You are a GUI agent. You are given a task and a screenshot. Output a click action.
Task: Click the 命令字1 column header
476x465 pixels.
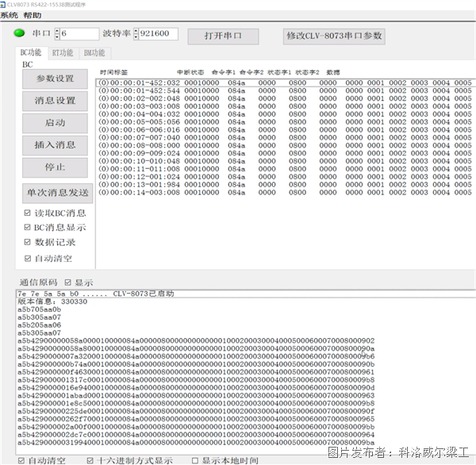pyautogui.click(x=224, y=72)
